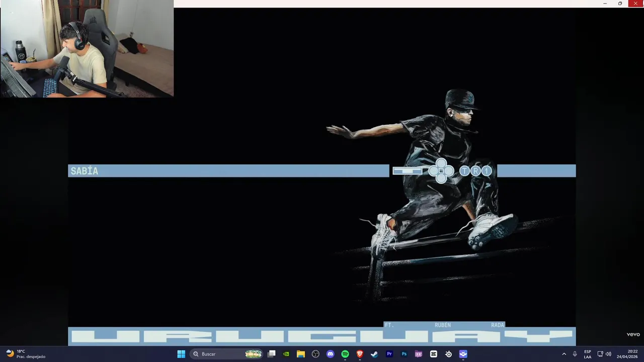Launch Adobe Photoshop from taskbar
The width and height of the screenshot is (644, 362).
404,354
